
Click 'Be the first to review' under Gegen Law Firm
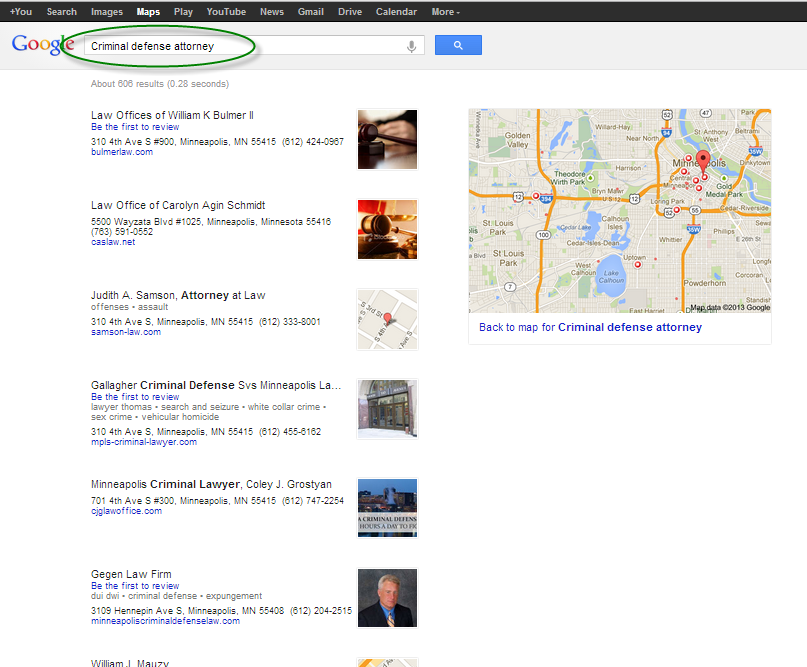pos(135,586)
